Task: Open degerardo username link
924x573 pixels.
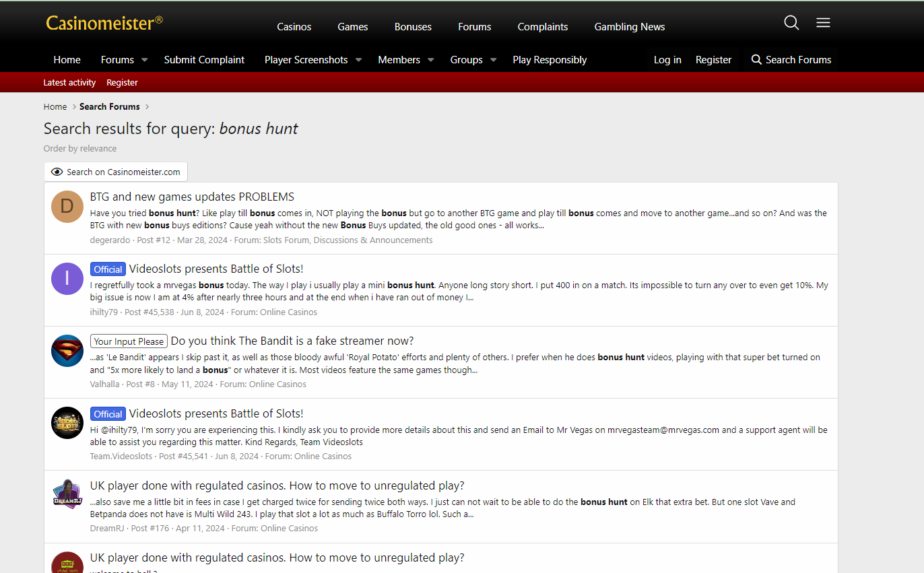Action: click(110, 240)
